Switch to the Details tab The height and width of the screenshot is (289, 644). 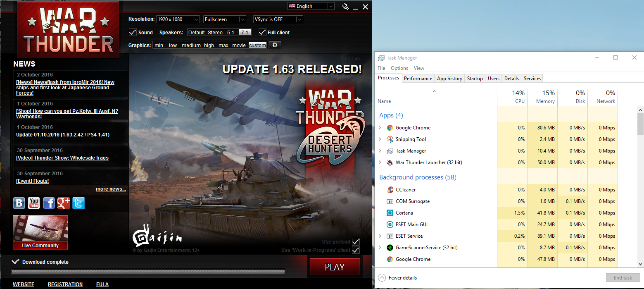click(x=511, y=79)
